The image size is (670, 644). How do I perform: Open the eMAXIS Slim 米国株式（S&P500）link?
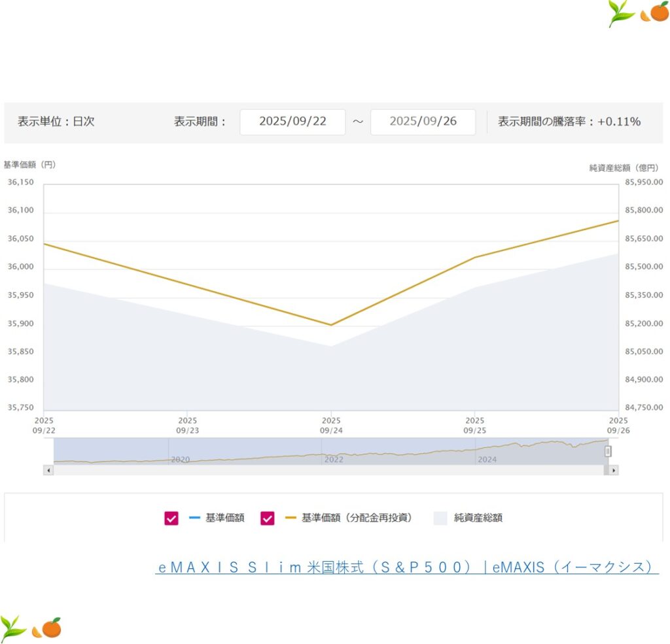point(406,567)
